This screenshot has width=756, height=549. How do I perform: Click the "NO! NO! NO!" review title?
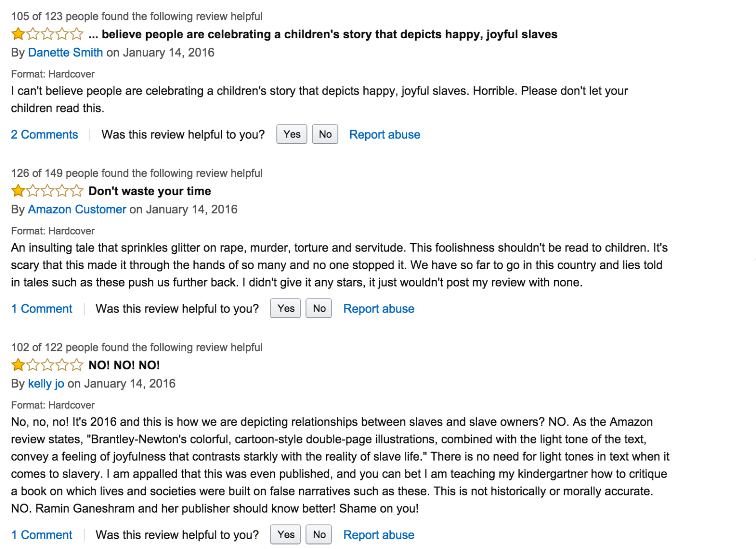point(124,365)
